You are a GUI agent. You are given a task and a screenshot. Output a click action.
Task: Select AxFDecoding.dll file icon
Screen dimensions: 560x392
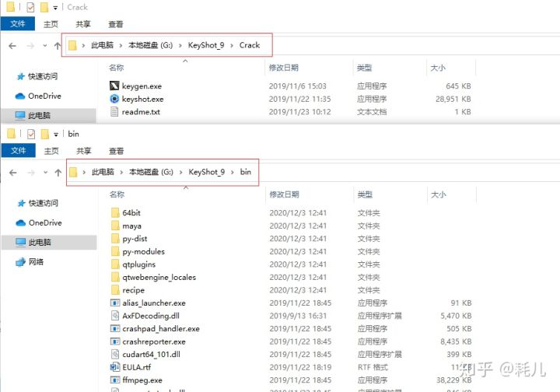(115, 316)
